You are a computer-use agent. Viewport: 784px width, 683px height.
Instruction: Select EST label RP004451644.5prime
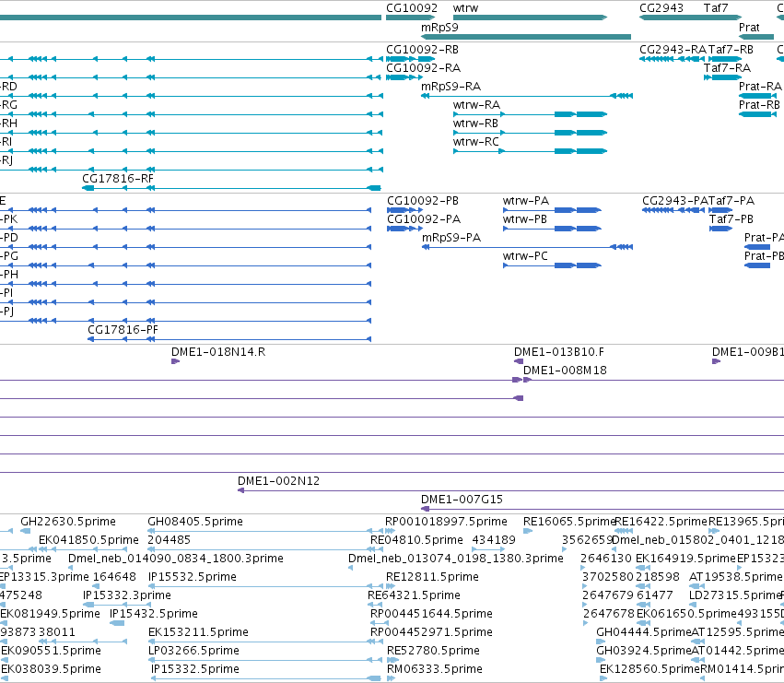(431, 614)
